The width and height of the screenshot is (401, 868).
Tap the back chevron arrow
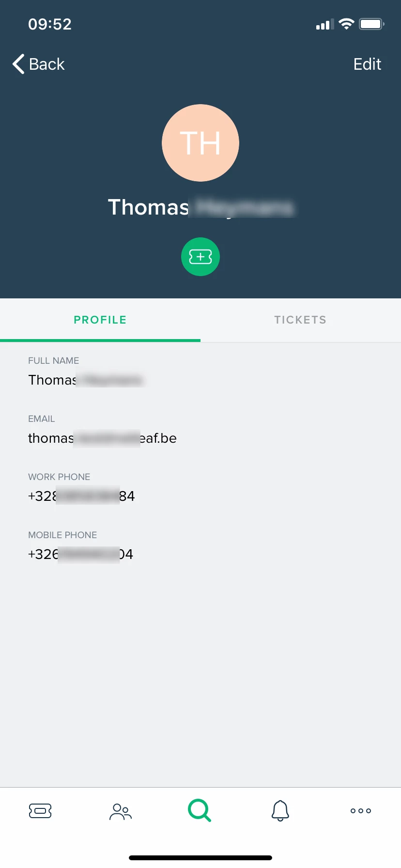[x=18, y=64]
